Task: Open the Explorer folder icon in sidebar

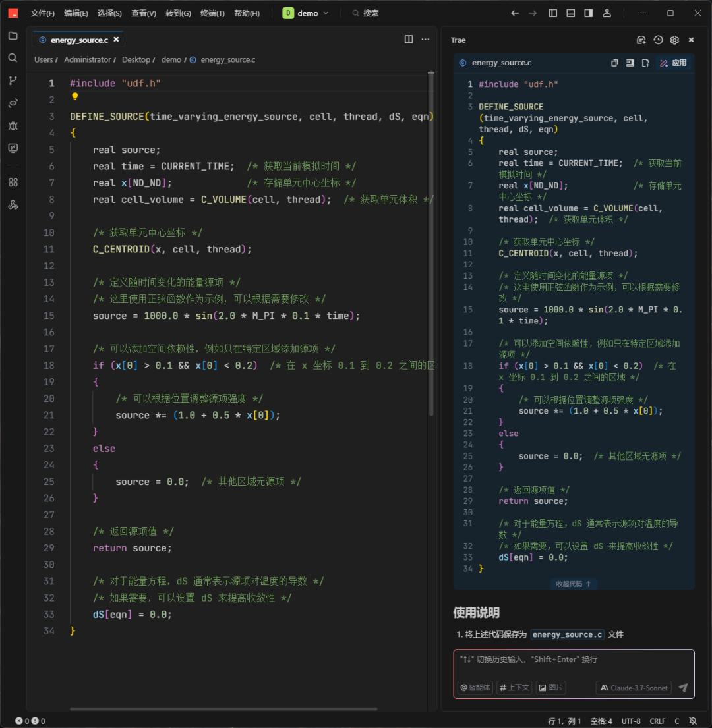Action: tap(13, 36)
